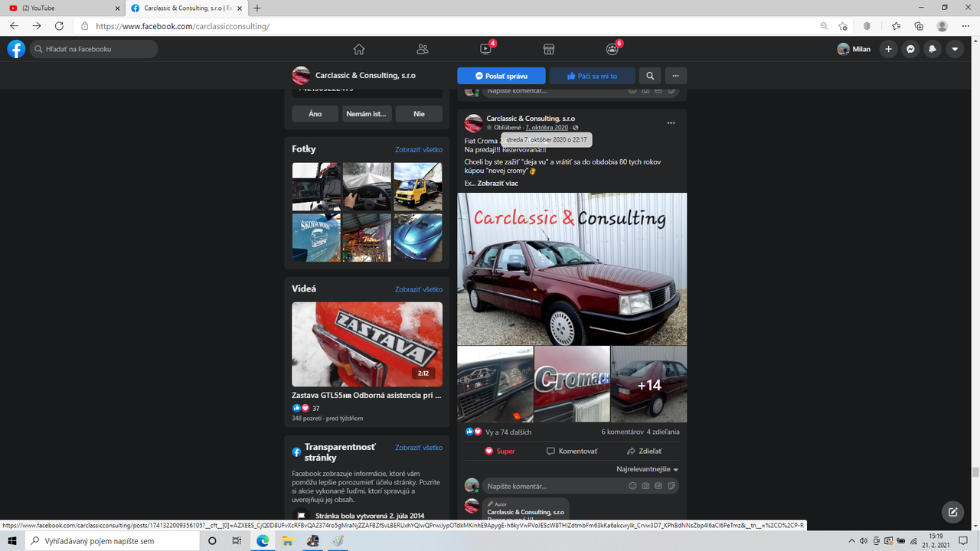980x551 pixels.
Task: Open the Windows Start menu
Action: tap(12, 541)
